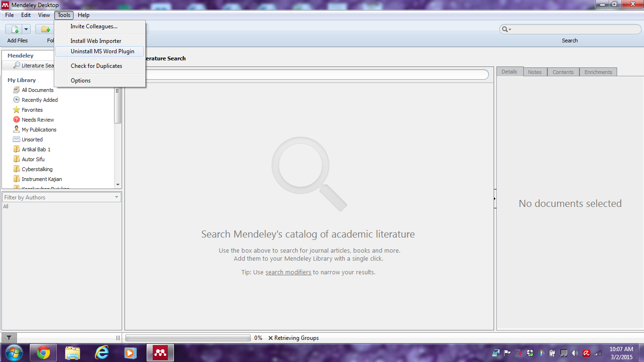Open the Edit menu
Image resolution: width=644 pixels, height=362 pixels.
(x=26, y=15)
